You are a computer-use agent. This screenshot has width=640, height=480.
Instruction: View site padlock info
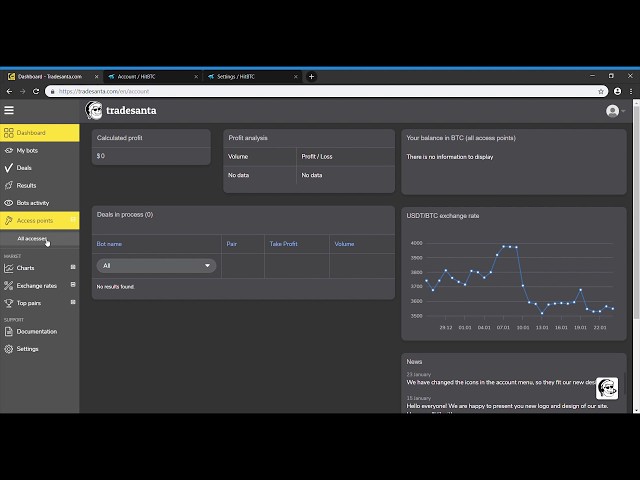click(52, 91)
